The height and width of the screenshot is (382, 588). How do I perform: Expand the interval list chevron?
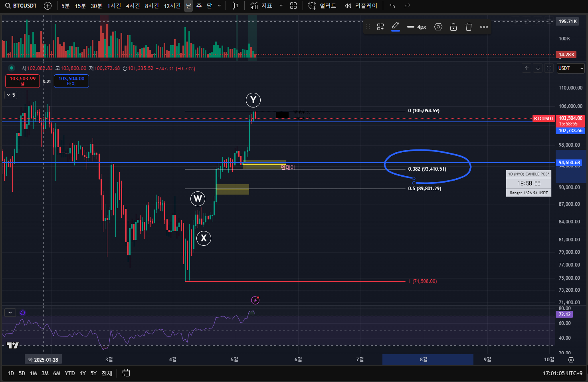(219, 6)
